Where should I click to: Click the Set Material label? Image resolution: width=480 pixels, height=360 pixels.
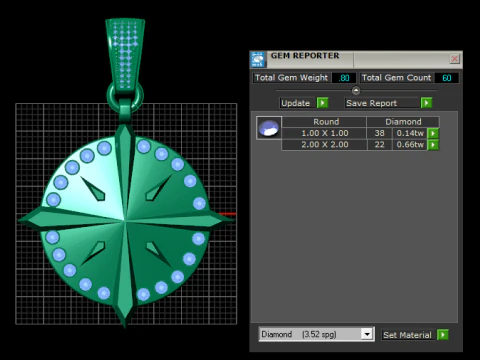(407, 335)
